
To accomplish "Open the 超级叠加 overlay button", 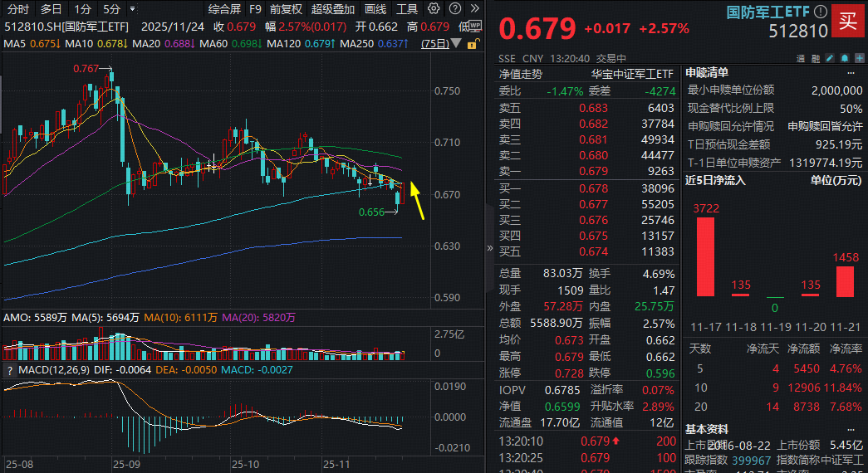I will (x=332, y=9).
